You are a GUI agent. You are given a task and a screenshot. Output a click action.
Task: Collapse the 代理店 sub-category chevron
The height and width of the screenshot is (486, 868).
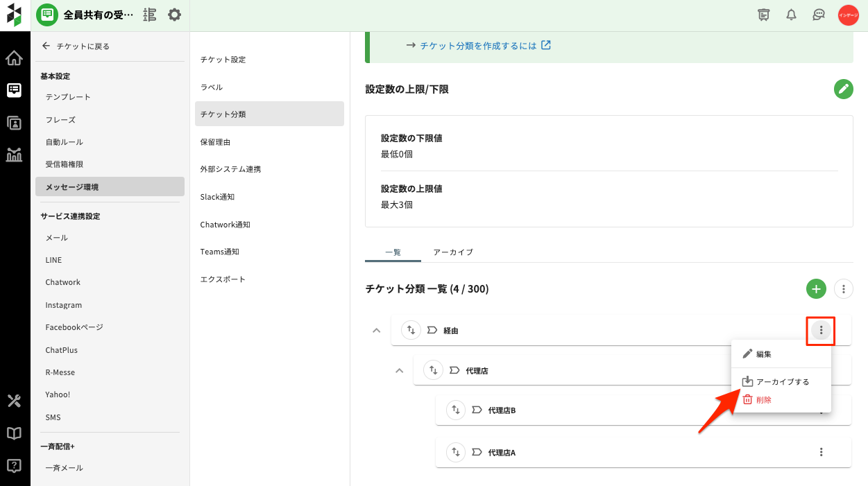(399, 371)
